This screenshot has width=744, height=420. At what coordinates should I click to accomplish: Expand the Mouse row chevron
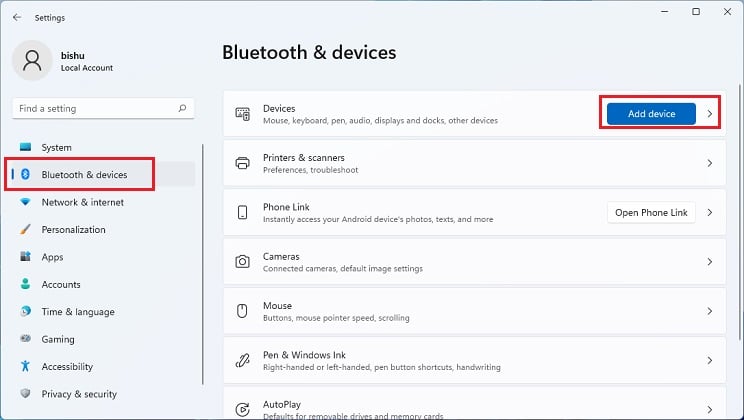click(709, 311)
